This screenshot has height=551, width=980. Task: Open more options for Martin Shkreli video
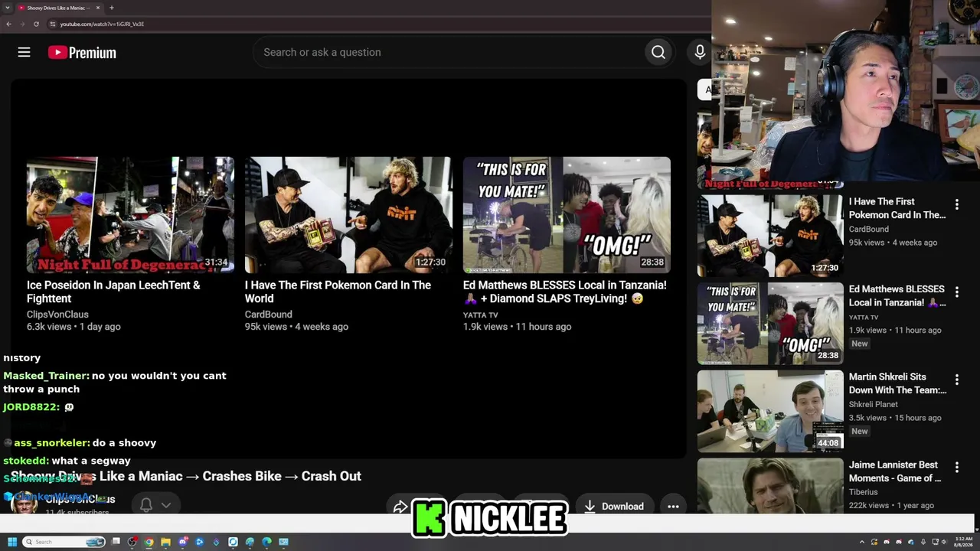956,380
